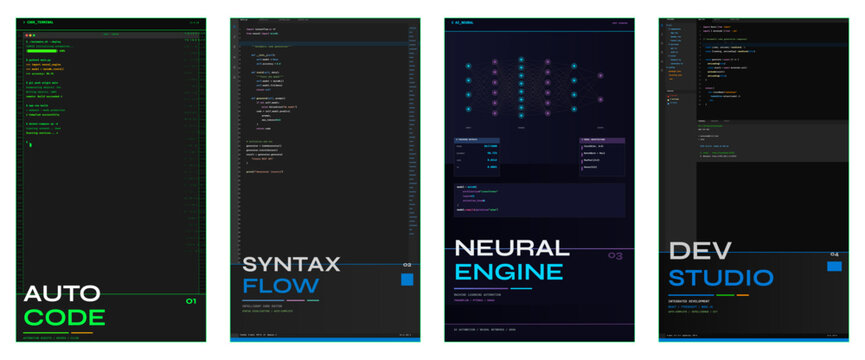
Task: Expand the top folder in Dev Studio explorer tree
Action: click(x=669, y=25)
